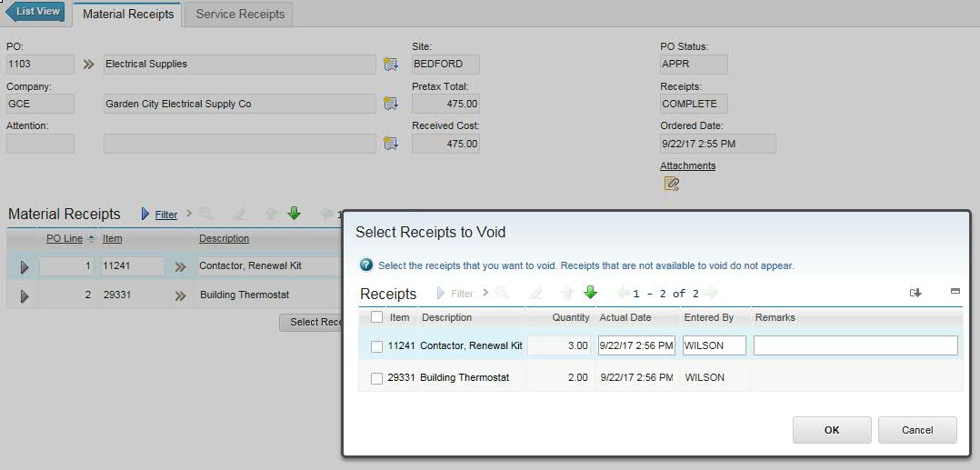
Task: Open the Attachments edit icon
Action: [671, 184]
